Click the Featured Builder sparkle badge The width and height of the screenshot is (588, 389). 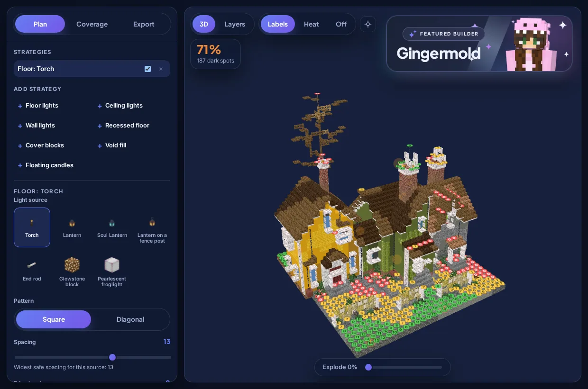(444, 34)
